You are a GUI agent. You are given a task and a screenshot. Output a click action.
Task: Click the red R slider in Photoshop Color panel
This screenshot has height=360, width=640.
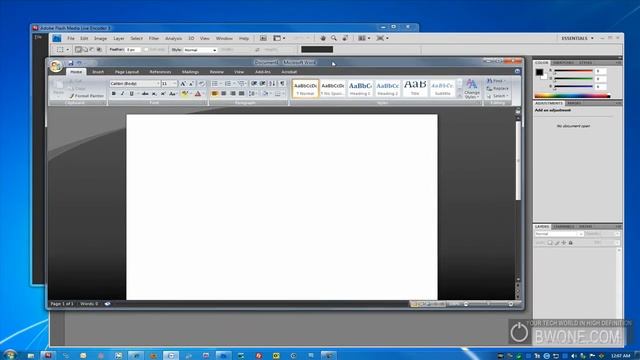573,72
